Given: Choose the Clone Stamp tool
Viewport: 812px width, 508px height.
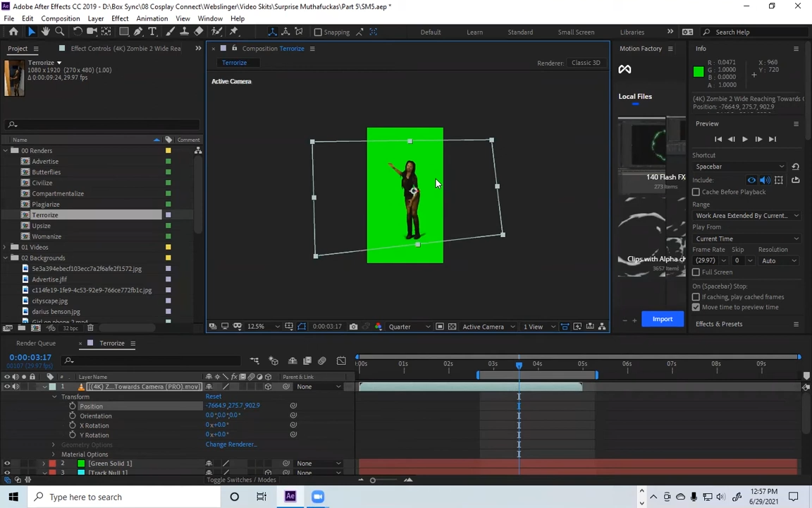Looking at the screenshot, I should 184,32.
